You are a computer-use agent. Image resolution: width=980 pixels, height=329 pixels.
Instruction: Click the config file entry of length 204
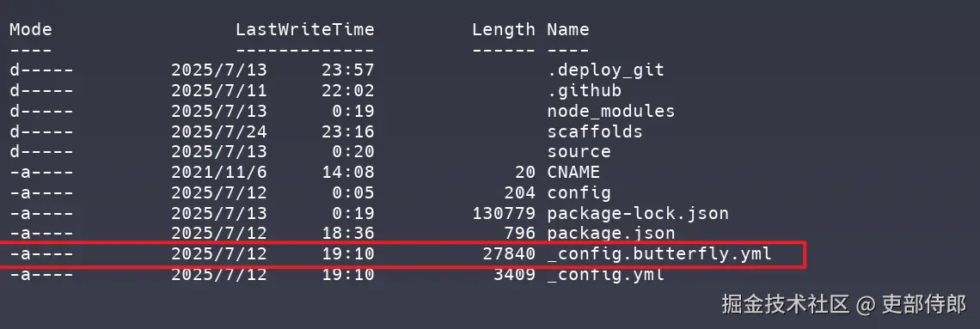point(579,193)
